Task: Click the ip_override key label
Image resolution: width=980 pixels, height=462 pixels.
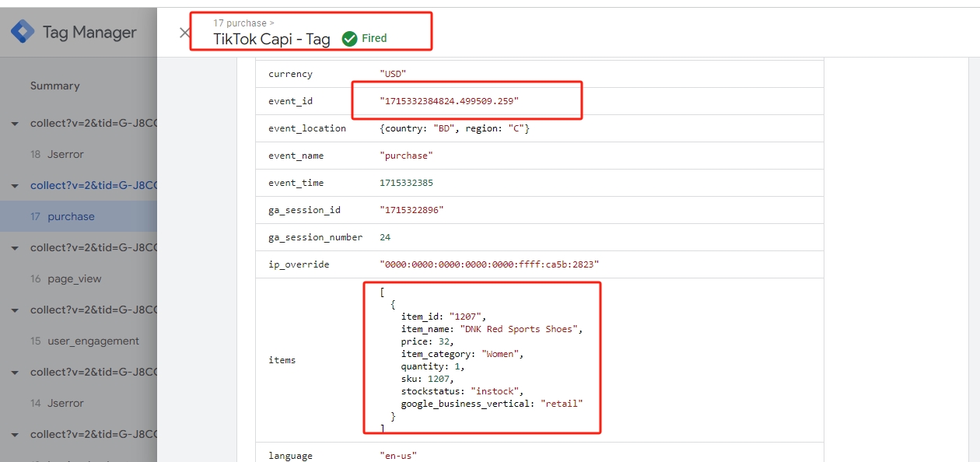Action: pyautogui.click(x=299, y=264)
